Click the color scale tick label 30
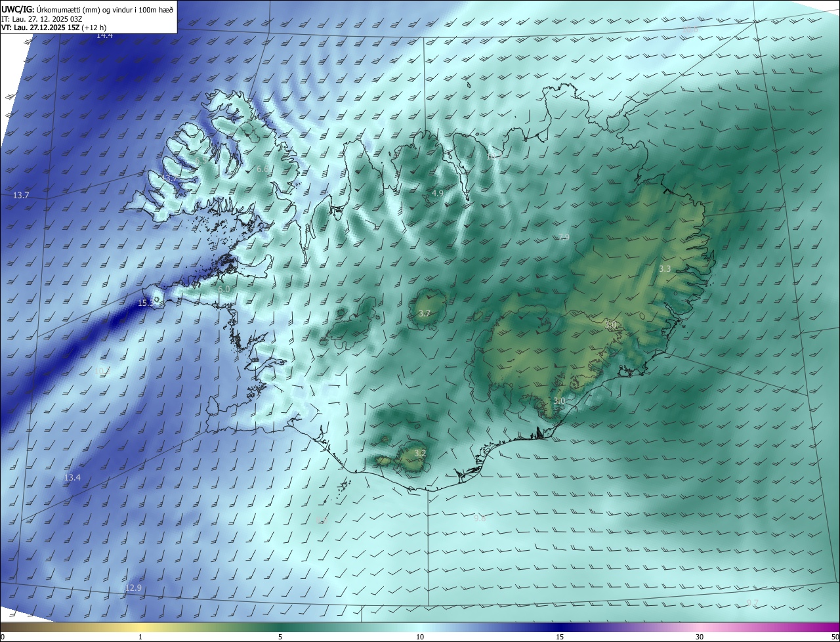The width and height of the screenshot is (840, 642). coord(700,637)
